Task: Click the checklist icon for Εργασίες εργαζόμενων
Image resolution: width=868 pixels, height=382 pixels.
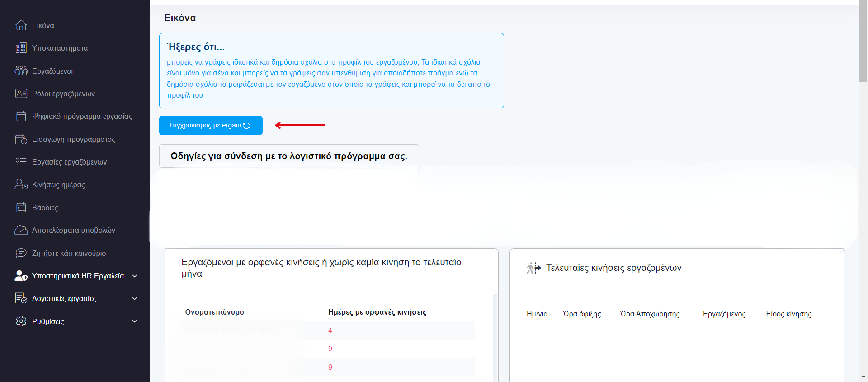Action: coord(21,162)
